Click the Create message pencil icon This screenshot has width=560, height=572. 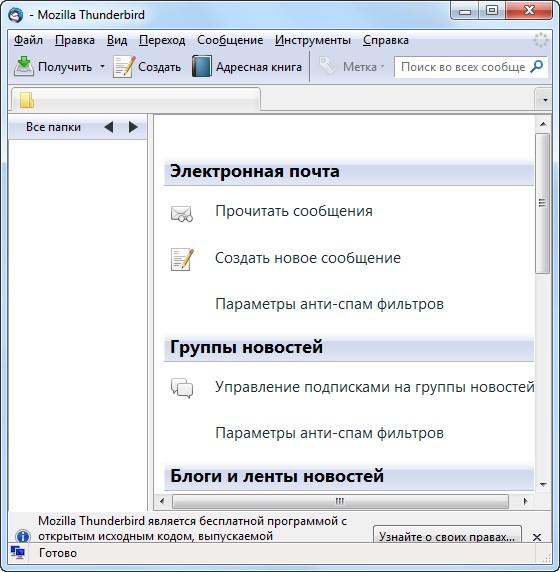[124, 66]
